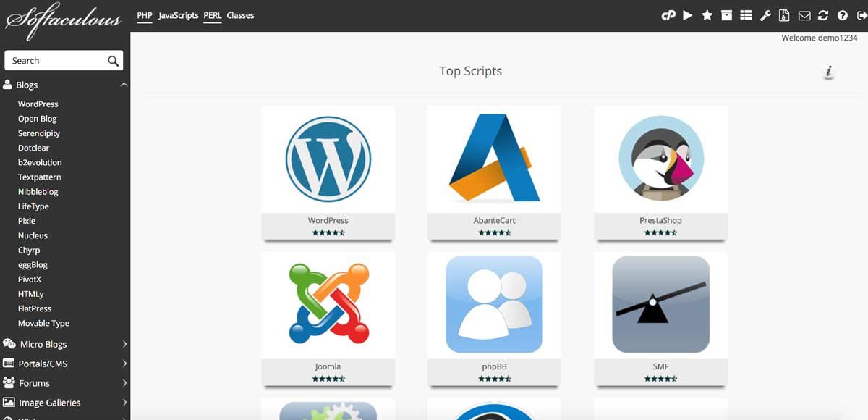The height and width of the screenshot is (420, 868).
Task: Click the Micro Blogs chat bubbles icon
Action: (9, 344)
